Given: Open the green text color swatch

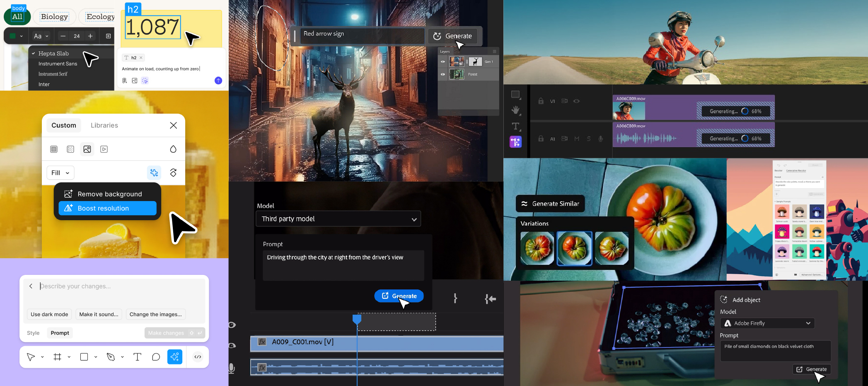Looking at the screenshot, I should [x=12, y=36].
